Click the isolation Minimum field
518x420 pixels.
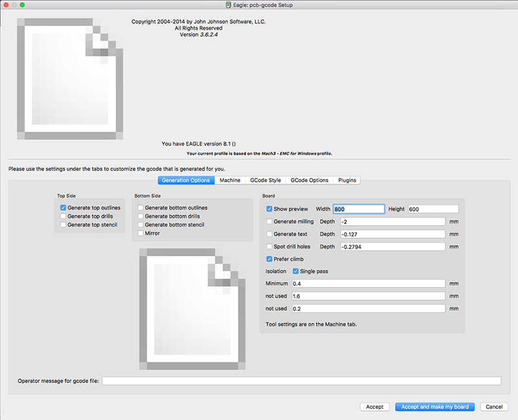tap(368, 283)
